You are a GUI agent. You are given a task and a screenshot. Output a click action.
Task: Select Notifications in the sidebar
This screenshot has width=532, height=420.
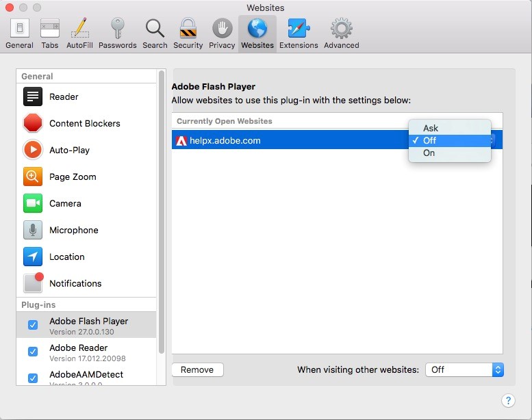(x=75, y=284)
